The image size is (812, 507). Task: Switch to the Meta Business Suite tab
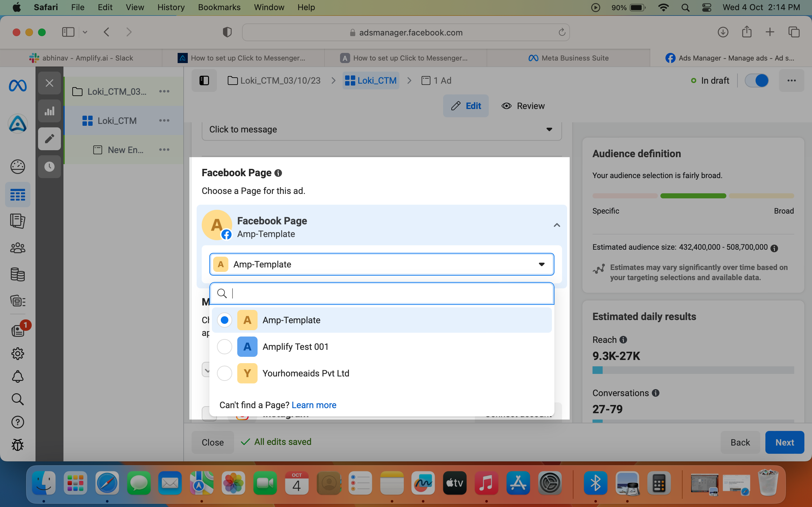[568, 58]
